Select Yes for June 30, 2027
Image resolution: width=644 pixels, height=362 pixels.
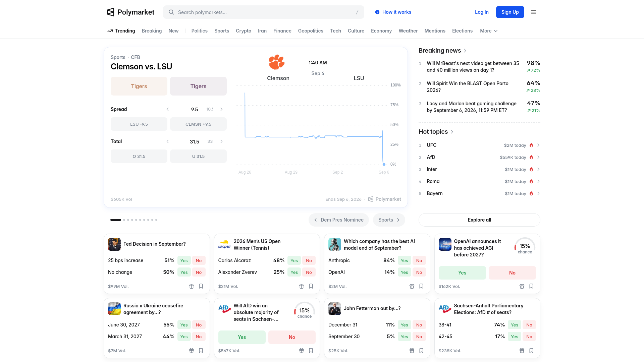[184, 325]
